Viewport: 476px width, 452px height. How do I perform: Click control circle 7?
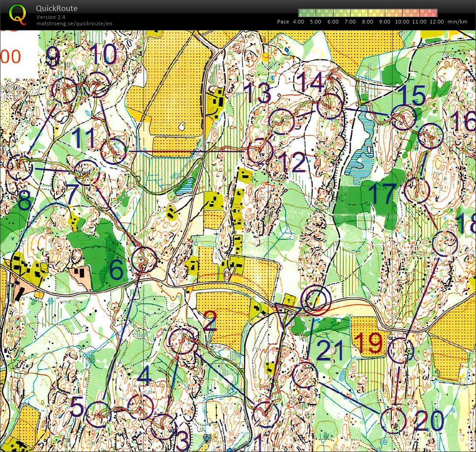87,172
